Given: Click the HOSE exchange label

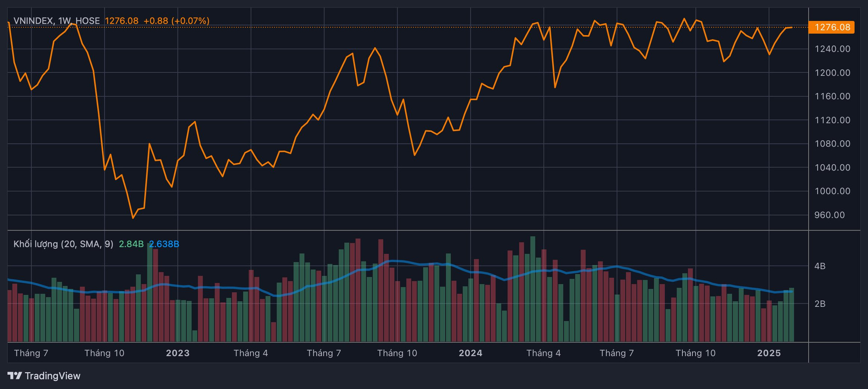Looking at the screenshot, I should 88,21.
